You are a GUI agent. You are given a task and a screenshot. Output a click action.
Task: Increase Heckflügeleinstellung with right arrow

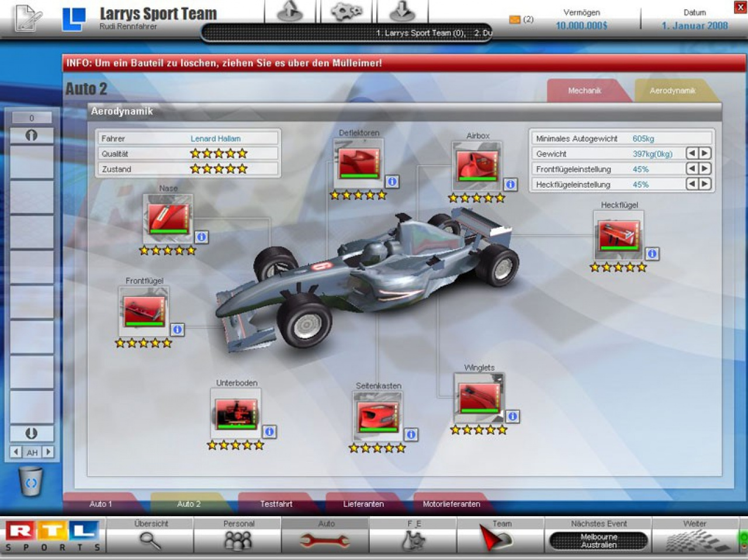pyautogui.click(x=705, y=184)
